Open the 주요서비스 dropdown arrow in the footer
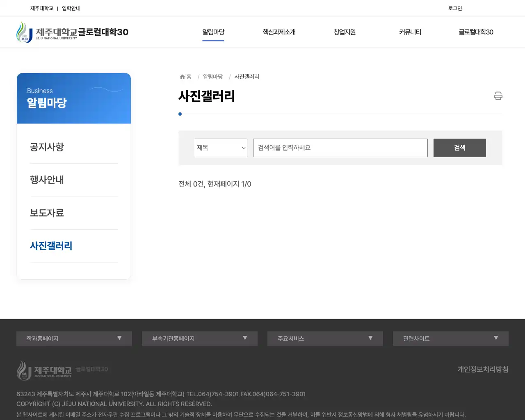The image size is (525, 420). pos(370,338)
